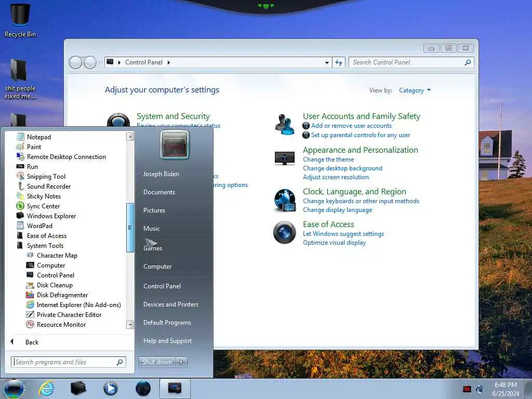Click the Clock, Language, and Region globe icon
Screen dimensions: 532x399
(285, 200)
